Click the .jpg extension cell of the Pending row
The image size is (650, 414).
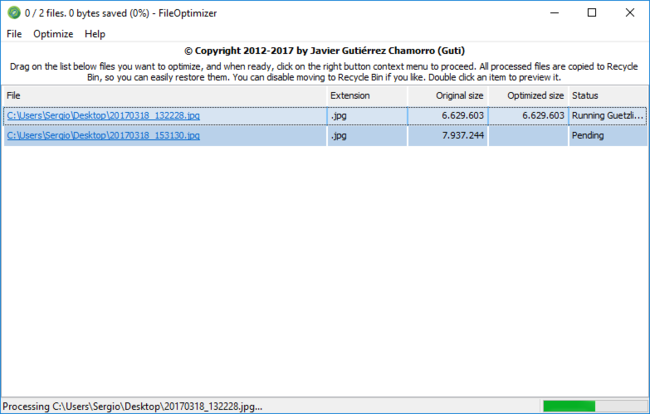pyautogui.click(x=367, y=135)
